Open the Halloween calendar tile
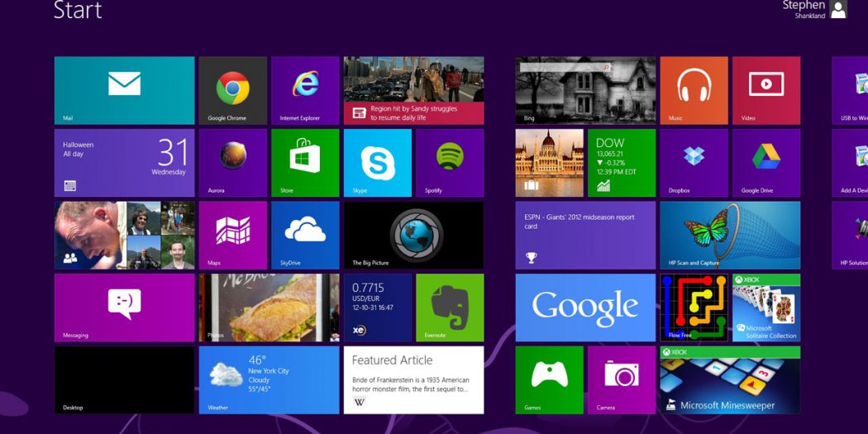The image size is (868, 434). tap(125, 163)
